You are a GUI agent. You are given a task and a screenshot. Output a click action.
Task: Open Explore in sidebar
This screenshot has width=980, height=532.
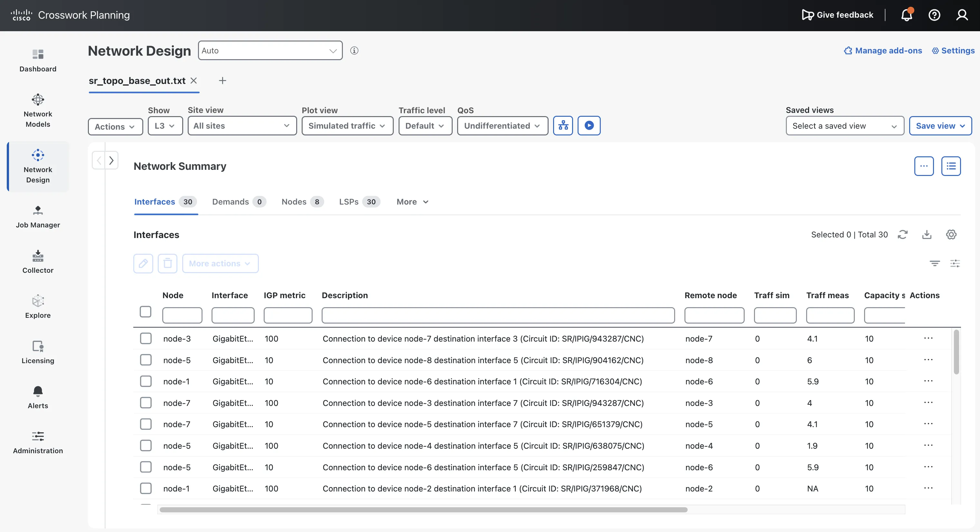point(38,307)
